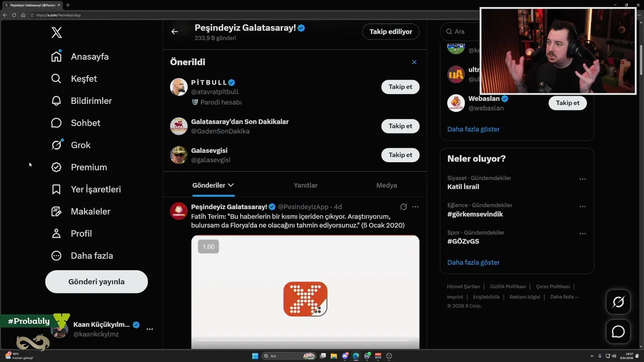The image size is (644, 362).
Task: Open Keşfet explore page
Action: pyautogui.click(x=74, y=78)
